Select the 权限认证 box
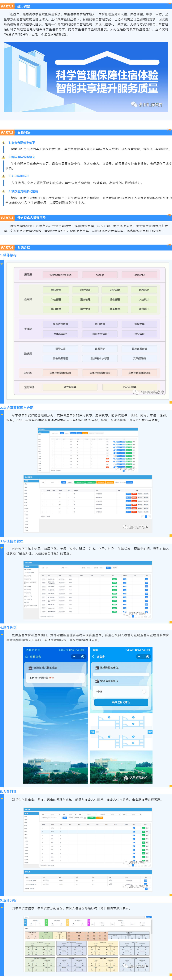 (x=60, y=349)
